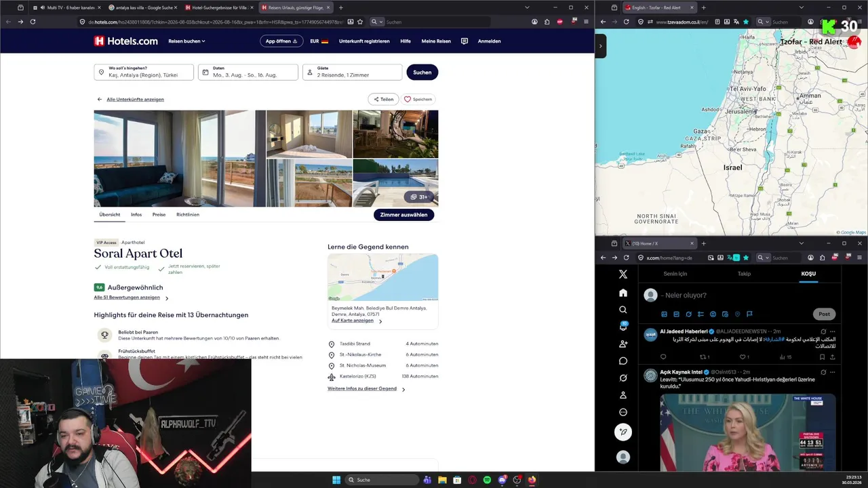Reload the Hotels.com page
The image size is (868, 488).
(33, 22)
